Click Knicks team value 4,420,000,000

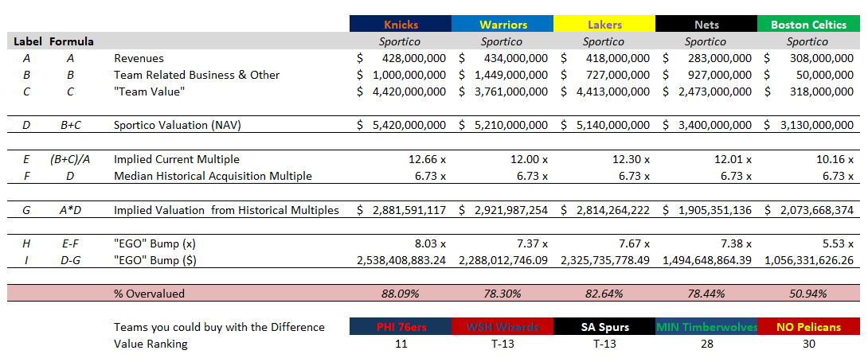409,91
